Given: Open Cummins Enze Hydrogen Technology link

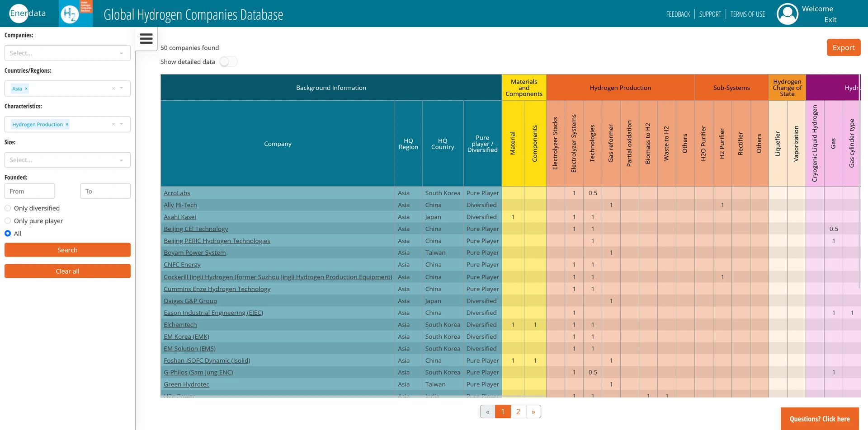Looking at the screenshot, I should [217, 289].
